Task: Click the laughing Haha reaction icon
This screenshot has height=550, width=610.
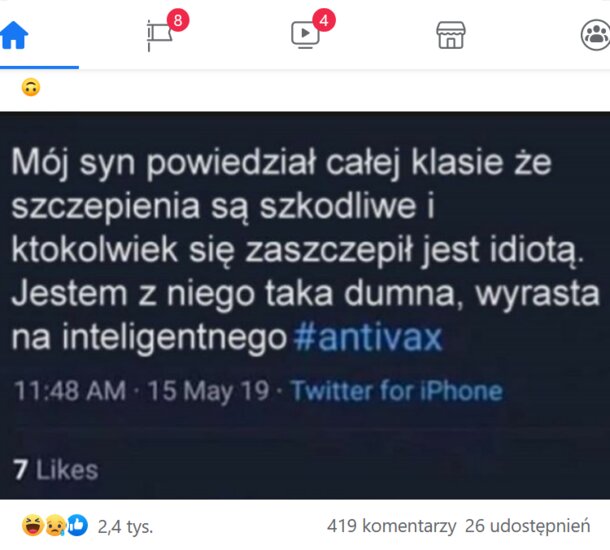Action: click(x=33, y=525)
